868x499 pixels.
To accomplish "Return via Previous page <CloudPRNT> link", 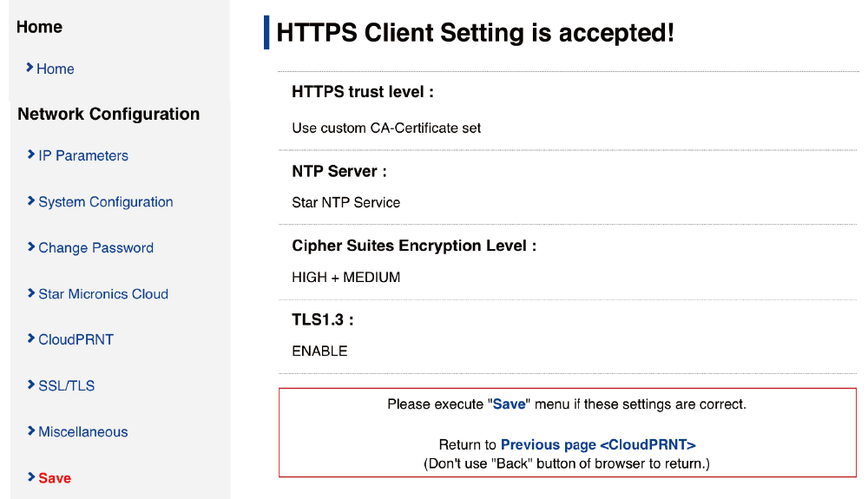I will 598,445.
